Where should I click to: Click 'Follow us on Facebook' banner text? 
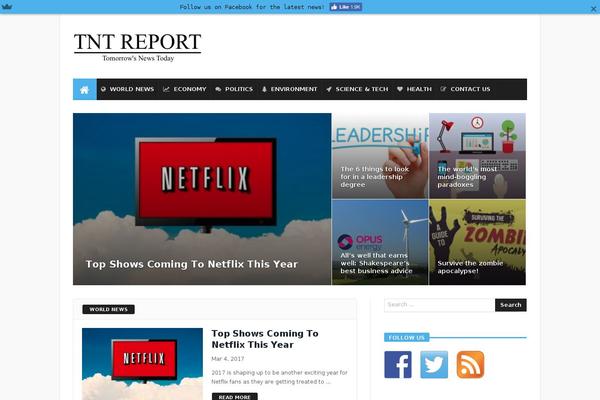pos(252,7)
